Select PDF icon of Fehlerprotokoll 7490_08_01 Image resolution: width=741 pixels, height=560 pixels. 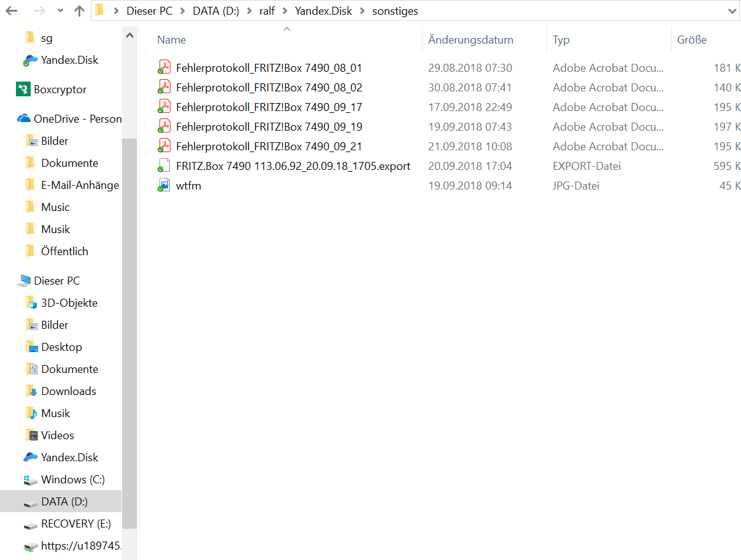tap(164, 67)
